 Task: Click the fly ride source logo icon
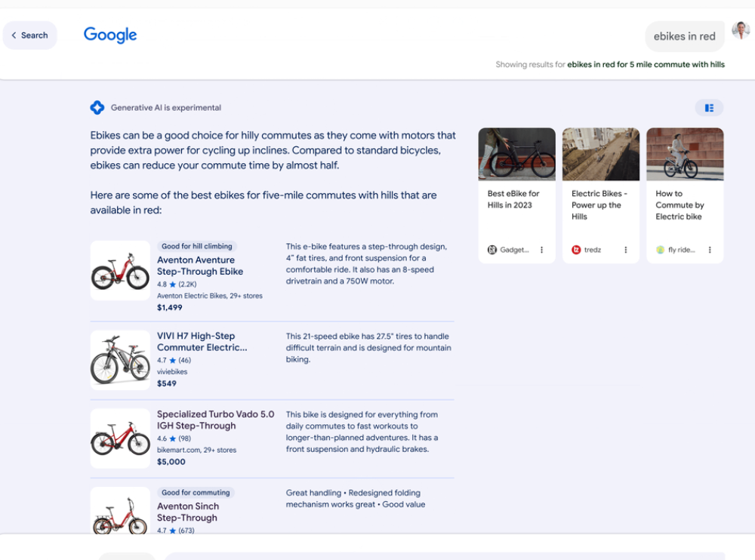(660, 249)
